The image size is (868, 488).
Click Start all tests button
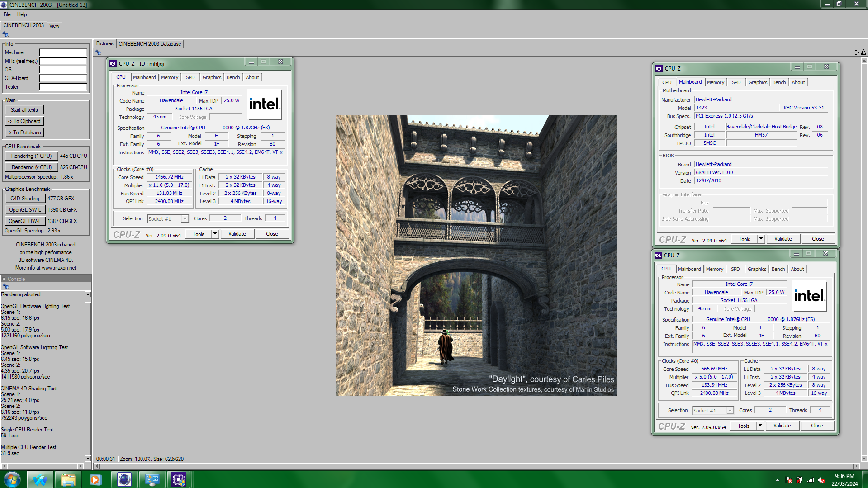[x=24, y=110]
